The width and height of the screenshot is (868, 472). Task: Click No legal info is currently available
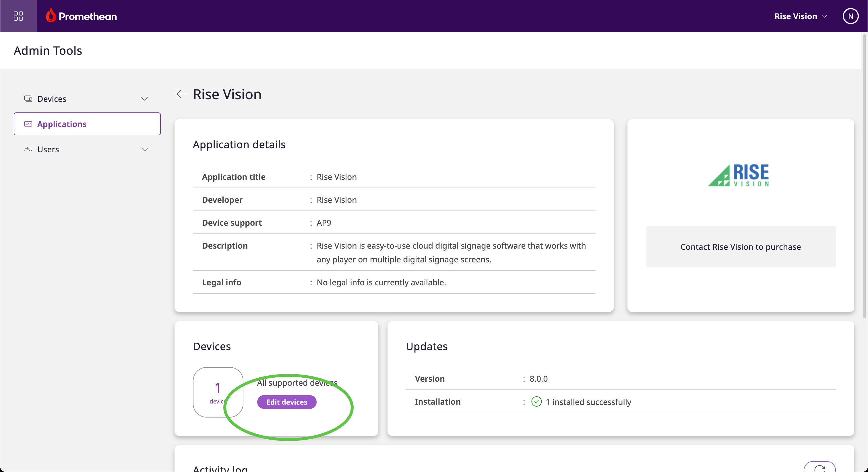(x=381, y=282)
